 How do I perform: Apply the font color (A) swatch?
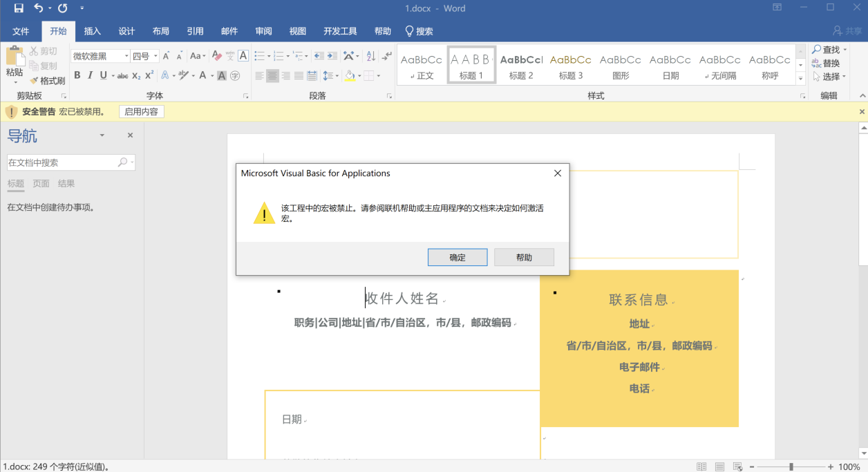pos(202,75)
